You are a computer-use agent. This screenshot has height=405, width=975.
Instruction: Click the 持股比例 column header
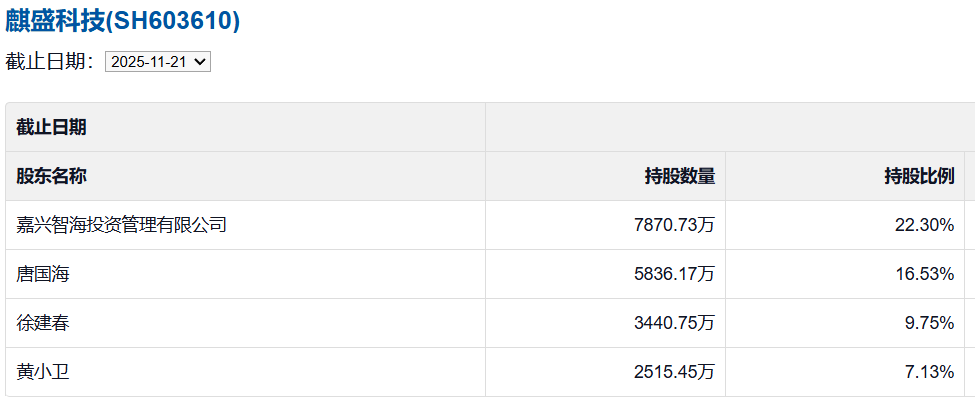[x=919, y=176]
